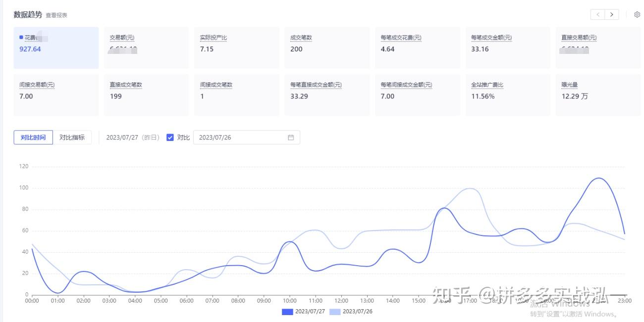The height and width of the screenshot is (322, 644).
Task: Select the 花费 metric card
Action: point(56,47)
